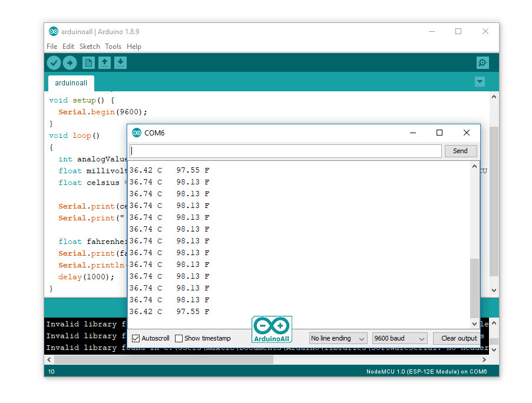Enable the Autoscroll checkbox
Viewport: 532px width, 403px height.
[136, 338]
